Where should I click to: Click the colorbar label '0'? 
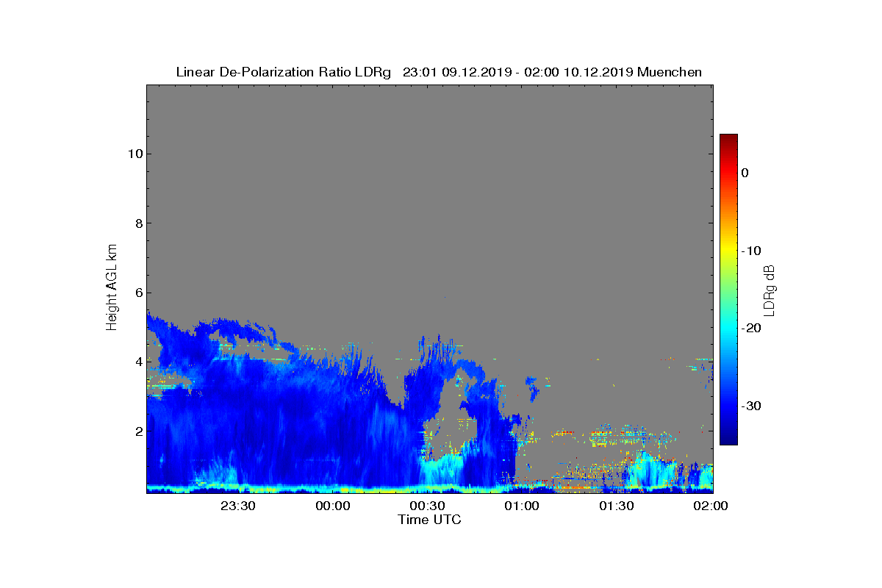pyautogui.click(x=745, y=173)
